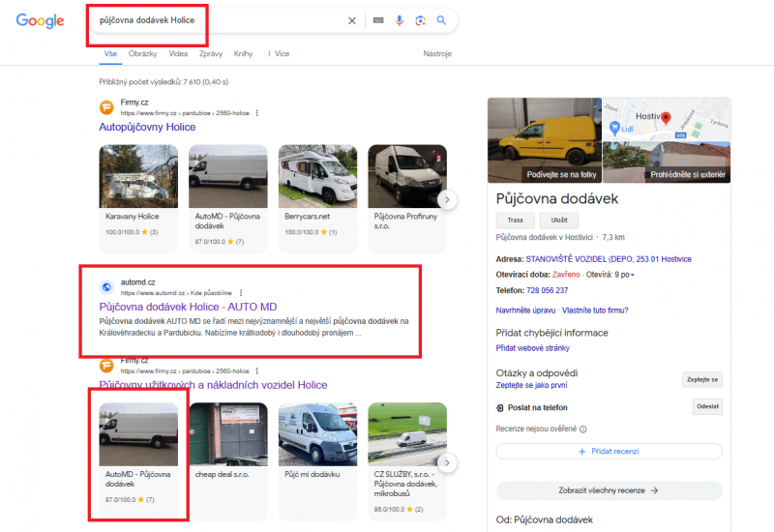Click the Zeptejte se button
The height and width of the screenshot is (532, 774).
tap(702, 379)
